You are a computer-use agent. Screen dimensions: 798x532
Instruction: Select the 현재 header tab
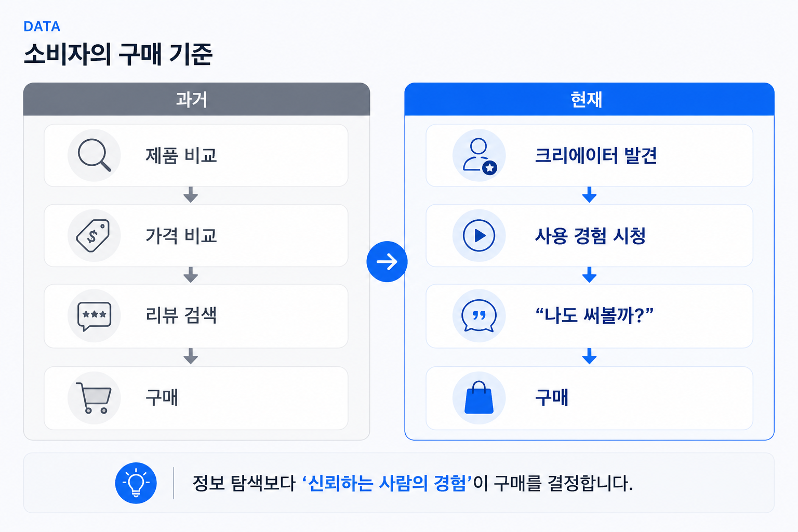[x=589, y=99]
